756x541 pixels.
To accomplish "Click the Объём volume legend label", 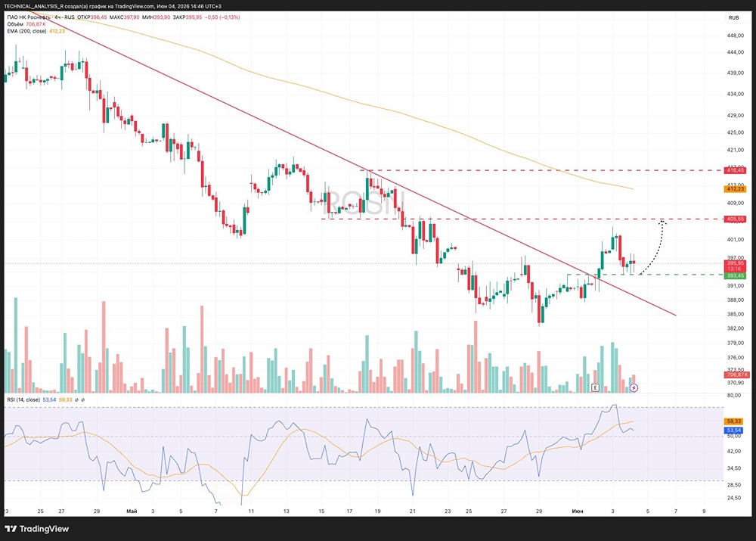I will click(15, 24).
